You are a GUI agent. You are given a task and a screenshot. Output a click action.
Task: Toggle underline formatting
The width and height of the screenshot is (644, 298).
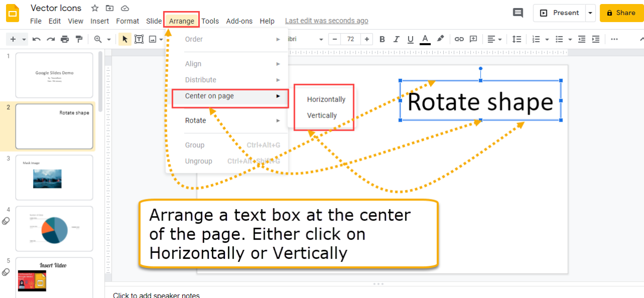tap(410, 39)
